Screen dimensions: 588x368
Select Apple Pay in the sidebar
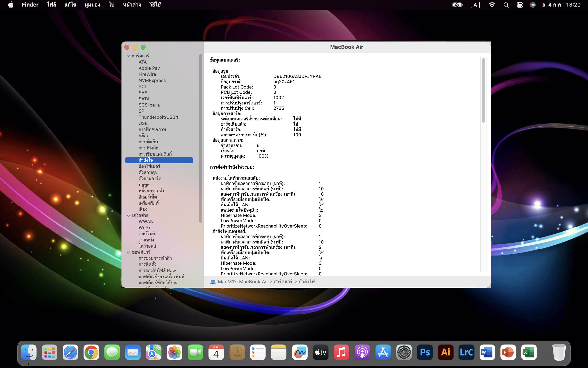coord(149,68)
